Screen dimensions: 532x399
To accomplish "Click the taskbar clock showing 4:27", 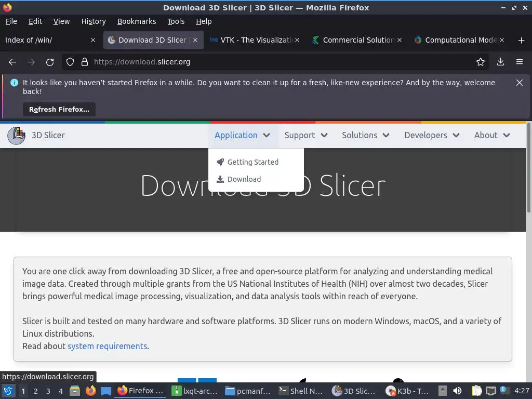I will [x=522, y=391].
